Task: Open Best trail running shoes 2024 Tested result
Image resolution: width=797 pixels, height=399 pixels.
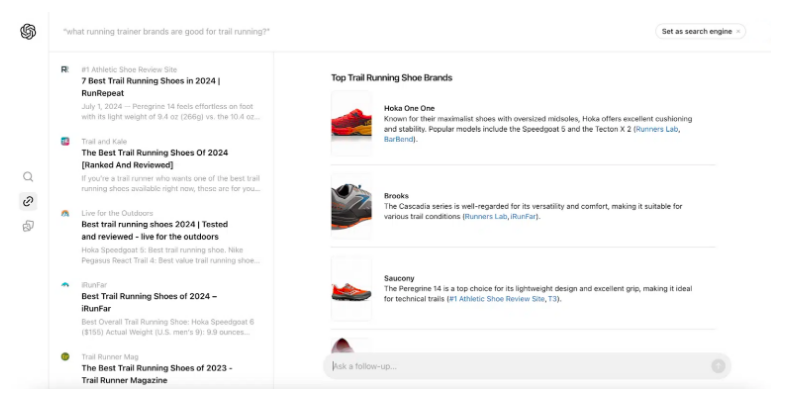Action: point(155,230)
